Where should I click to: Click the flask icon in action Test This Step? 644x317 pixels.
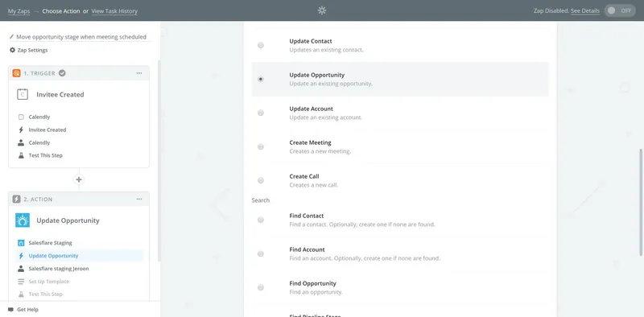[x=21, y=294]
